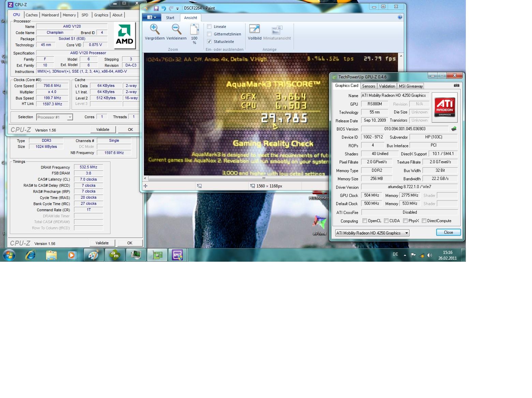
Task: Open the Validation tab in GPU-Z
Action: coord(387,86)
